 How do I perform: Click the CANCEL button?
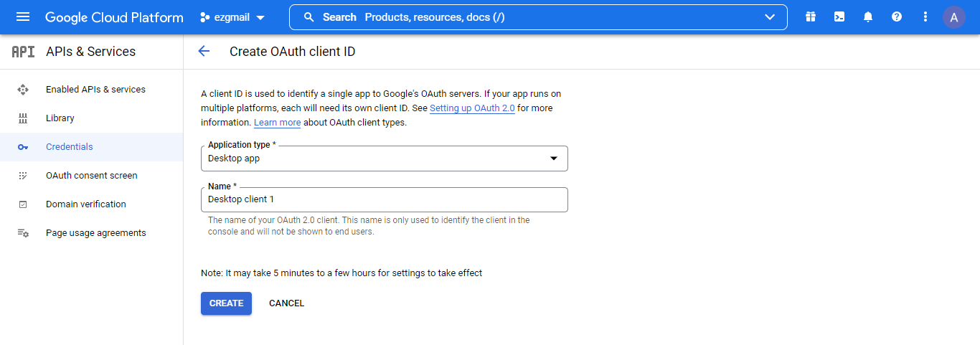click(x=286, y=303)
